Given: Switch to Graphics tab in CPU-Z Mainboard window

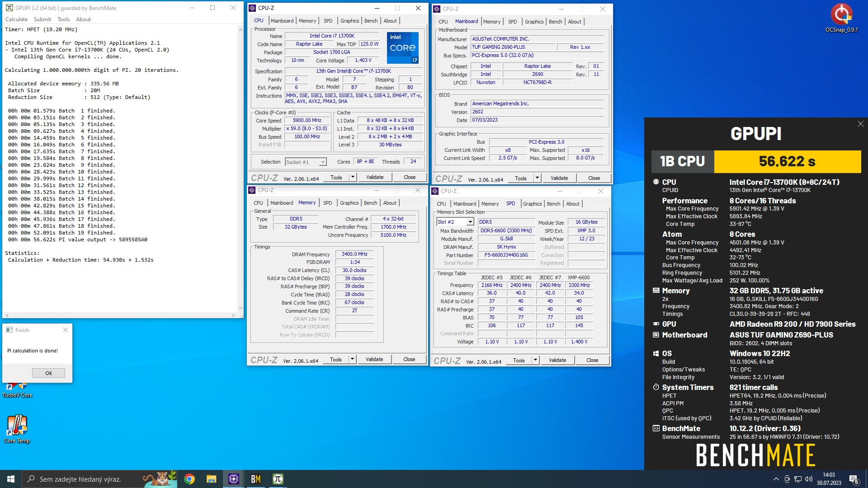Looking at the screenshot, I should click(534, 22).
